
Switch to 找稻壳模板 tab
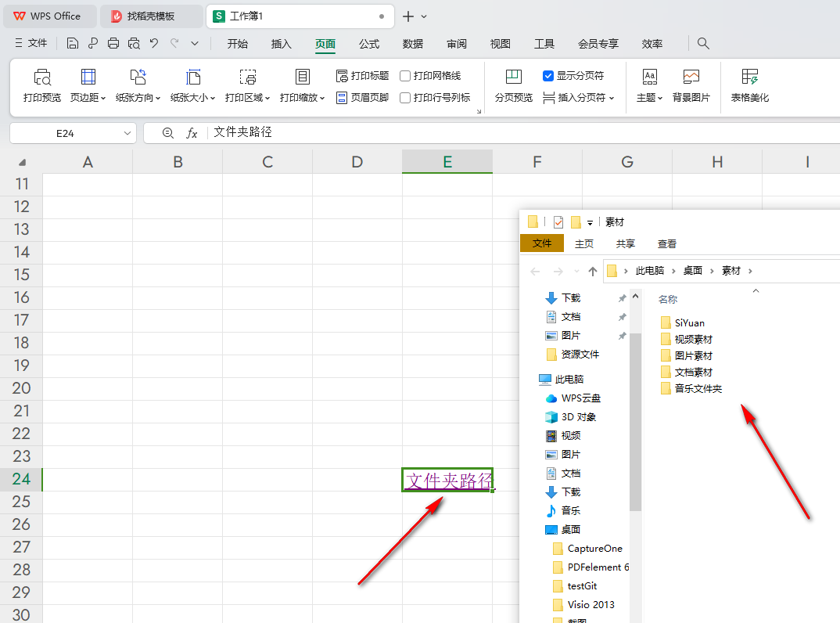151,16
